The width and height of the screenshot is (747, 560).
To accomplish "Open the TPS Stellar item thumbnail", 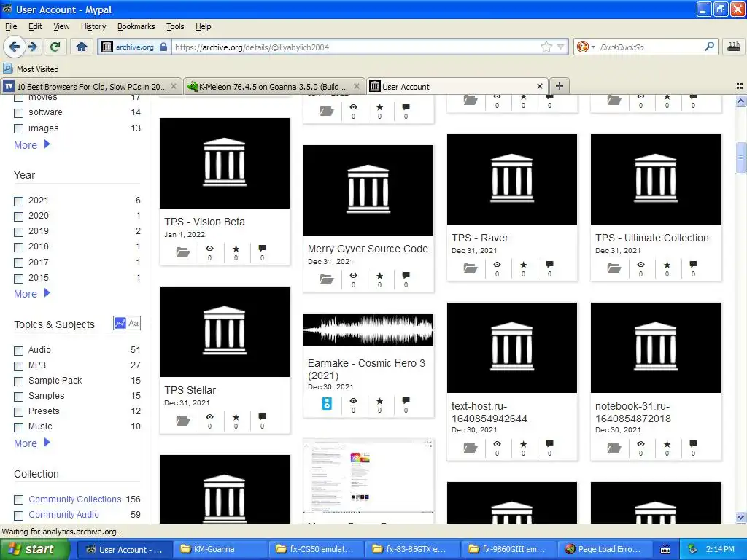I will pos(225,332).
